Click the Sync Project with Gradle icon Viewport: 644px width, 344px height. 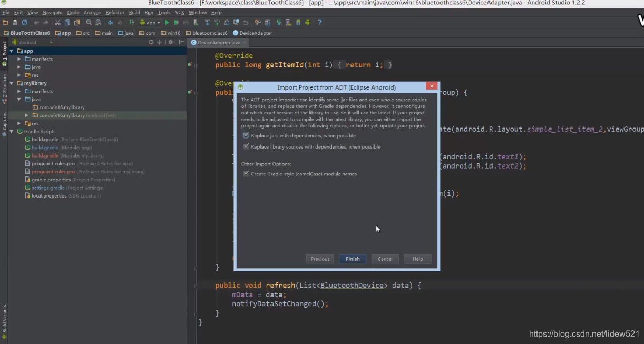tap(279, 23)
